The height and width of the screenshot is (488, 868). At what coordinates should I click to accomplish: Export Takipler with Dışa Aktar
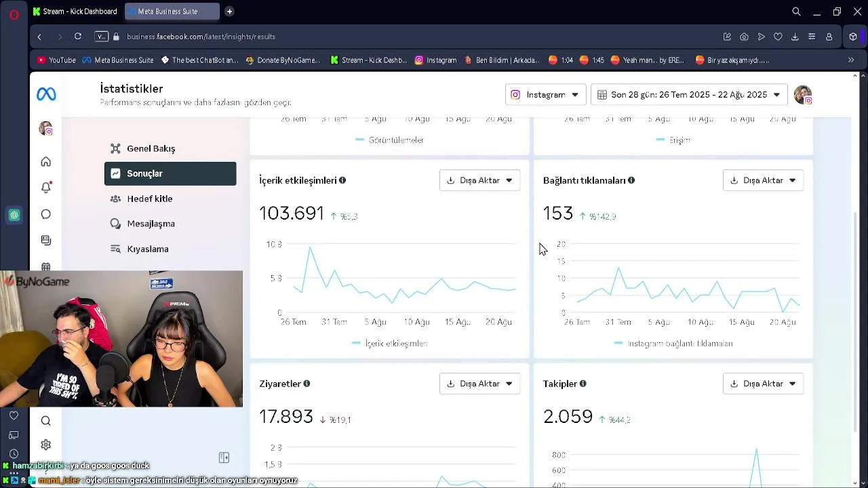tap(763, 384)
